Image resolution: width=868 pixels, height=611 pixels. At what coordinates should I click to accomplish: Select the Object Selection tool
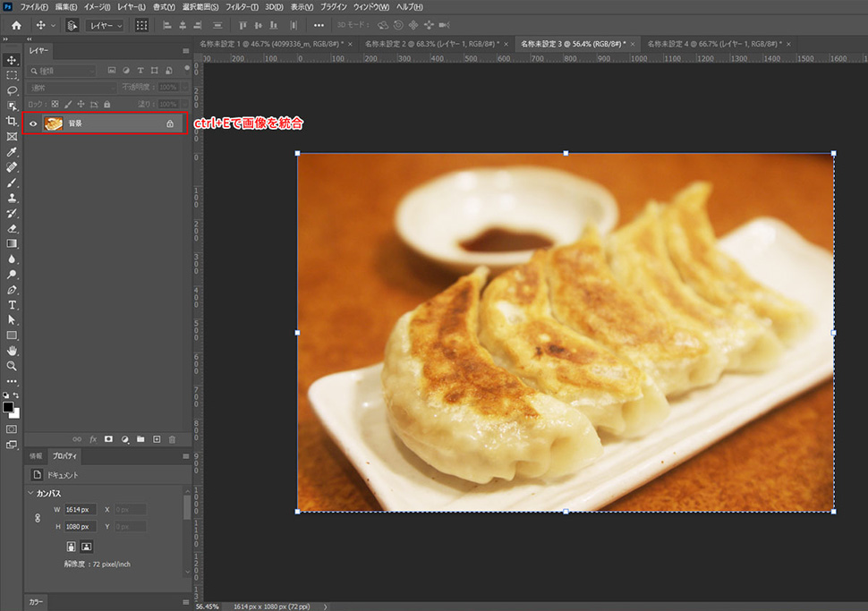[x=12, y=106]
